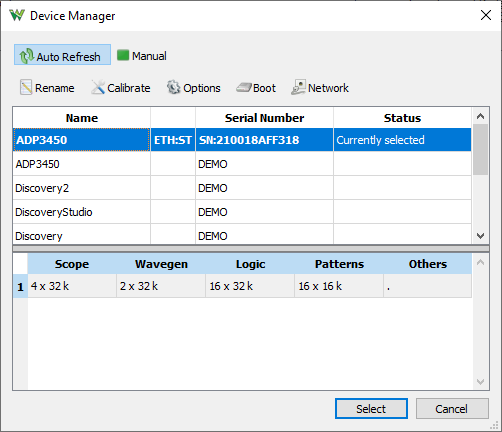
Task: Click the 4 x 32 k Scope cell
Action: [x=72, y=286]
